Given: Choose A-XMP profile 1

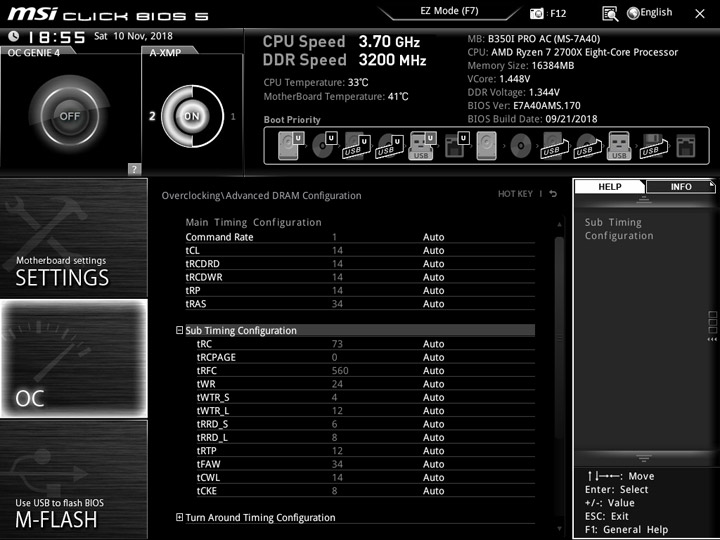Looking at the screenshot, I should [233, 116].
